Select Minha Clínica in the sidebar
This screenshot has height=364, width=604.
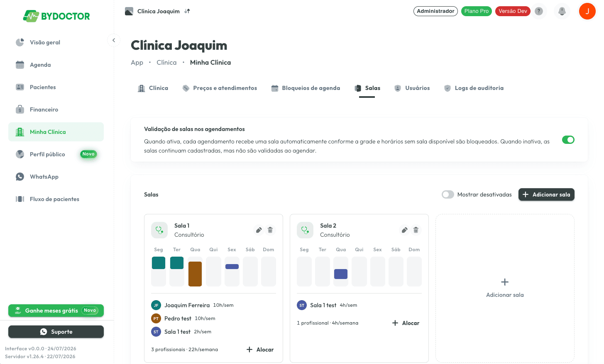56,132
